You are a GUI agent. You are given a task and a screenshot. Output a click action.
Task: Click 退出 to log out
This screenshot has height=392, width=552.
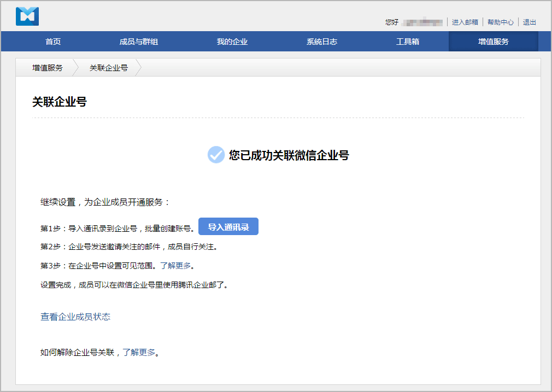coord(530,22)
